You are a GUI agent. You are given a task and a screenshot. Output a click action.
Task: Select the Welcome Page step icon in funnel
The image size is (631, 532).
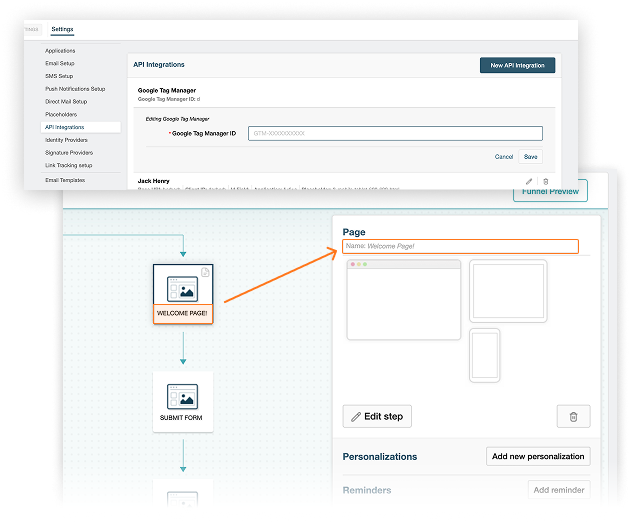(182, 289)
